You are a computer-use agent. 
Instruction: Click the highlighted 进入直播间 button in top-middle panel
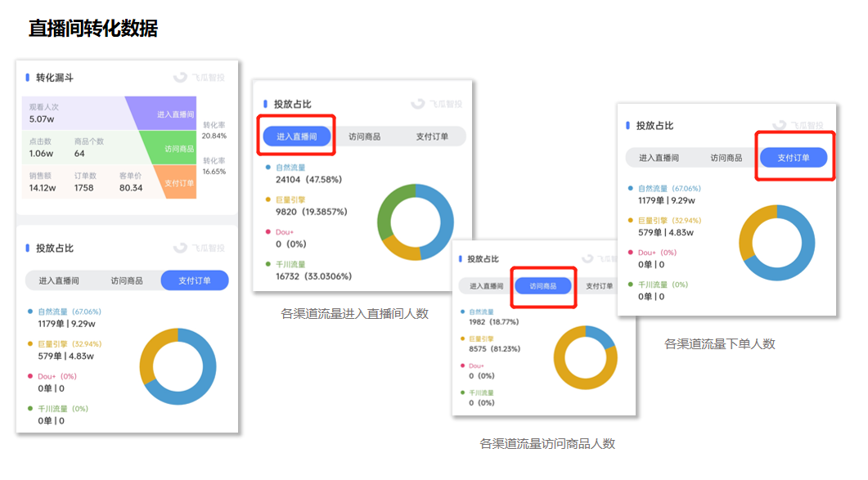[296, 136]
